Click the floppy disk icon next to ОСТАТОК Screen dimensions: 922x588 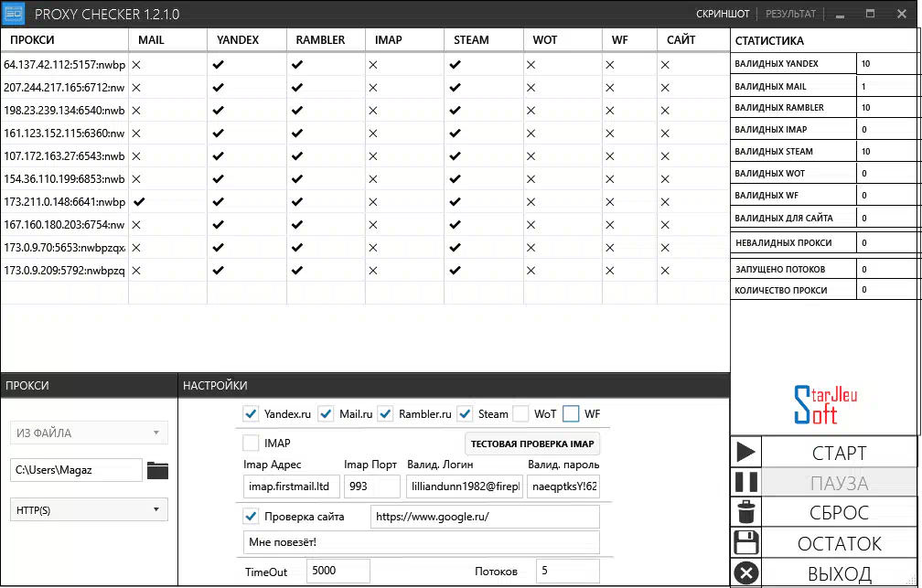[x=746, y=542]
